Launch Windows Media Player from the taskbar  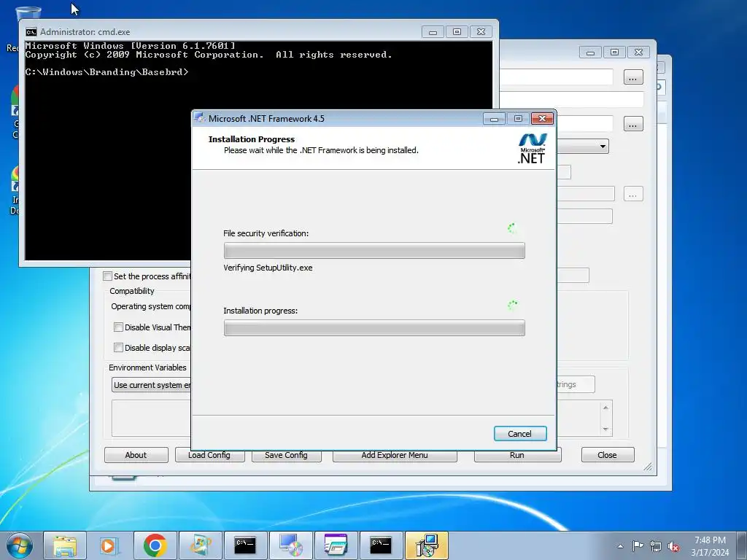click(x=109, y=545)
